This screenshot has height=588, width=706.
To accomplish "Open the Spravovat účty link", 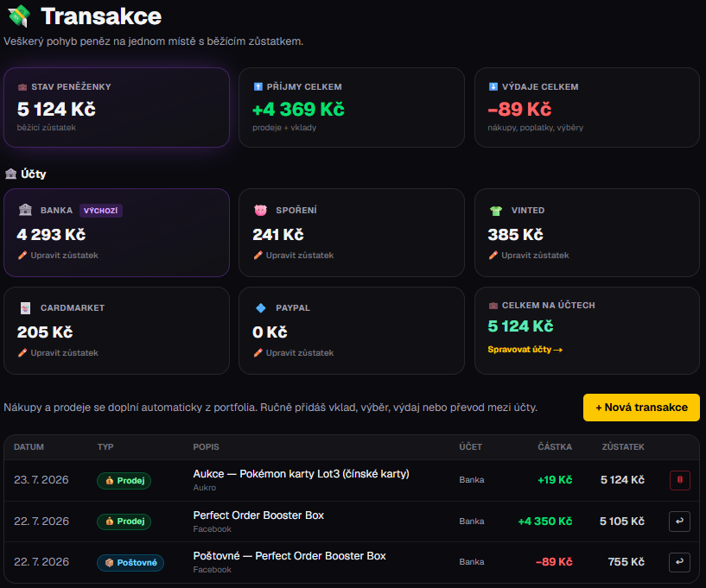I will (x=525, y=350).
